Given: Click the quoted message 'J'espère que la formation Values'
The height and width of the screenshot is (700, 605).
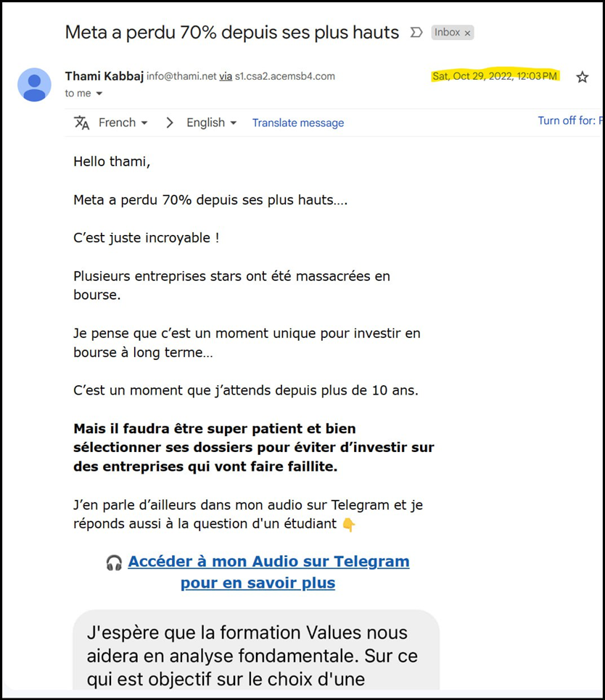Looking at the screenshot, I should pos(256,650).
